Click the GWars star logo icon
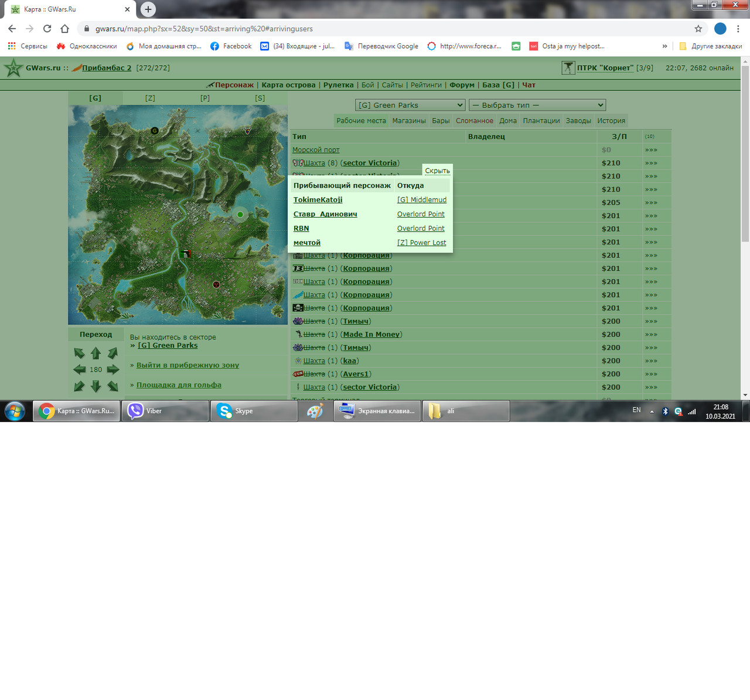The height and width of the screenshot is (700, 750). pos(13,68)
